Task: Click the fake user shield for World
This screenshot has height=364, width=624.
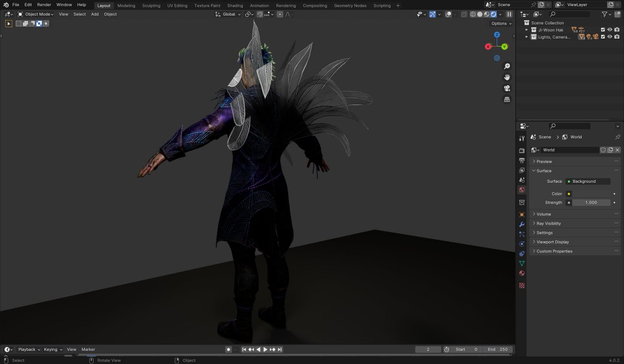Action: click(x=603, y=150)
